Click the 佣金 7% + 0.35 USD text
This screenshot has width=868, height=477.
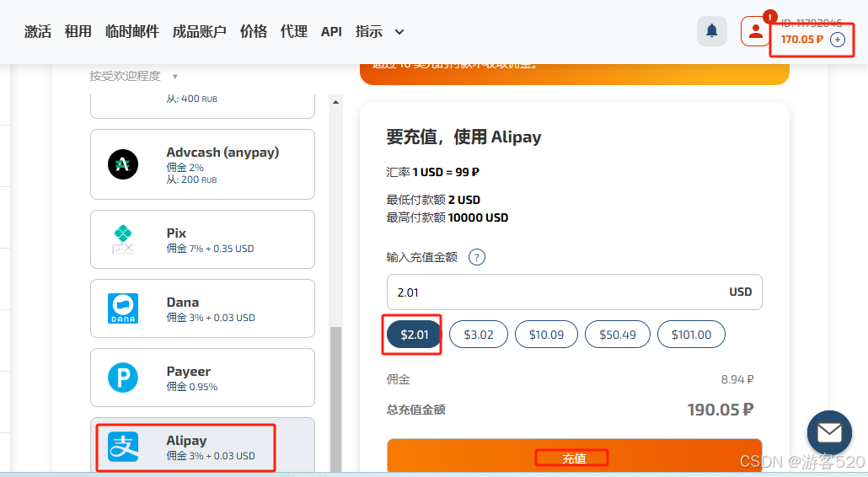point(211,249)
